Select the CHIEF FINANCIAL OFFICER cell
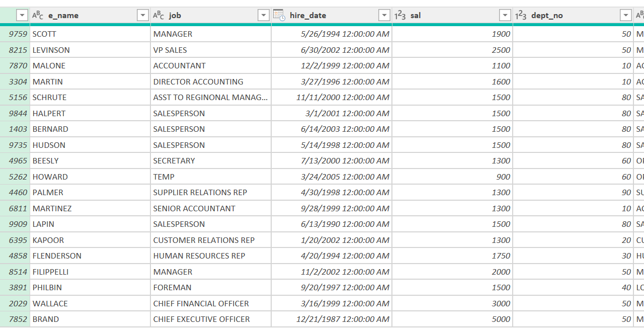Viewport: 644px width, 336px height. click(211, 303)
